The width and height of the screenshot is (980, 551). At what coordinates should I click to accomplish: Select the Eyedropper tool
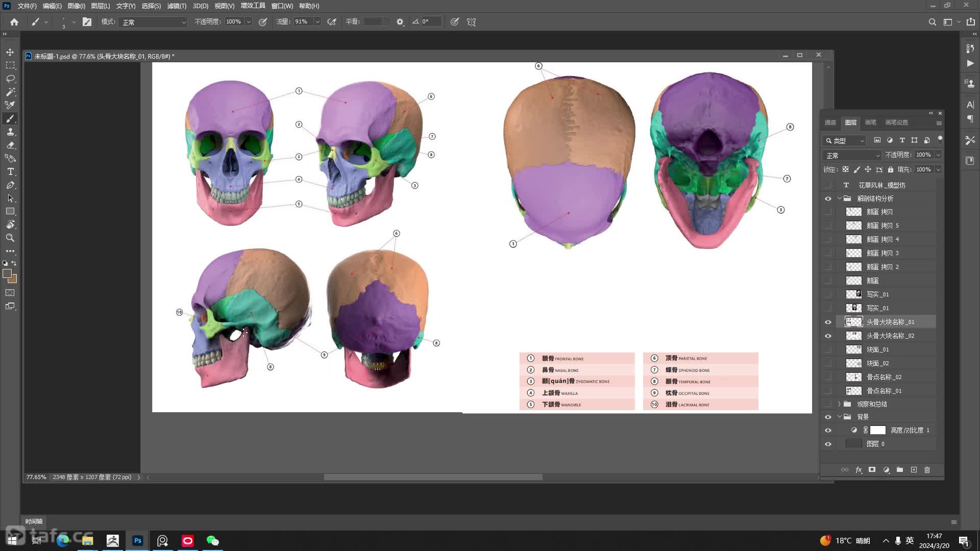point(10,105)
